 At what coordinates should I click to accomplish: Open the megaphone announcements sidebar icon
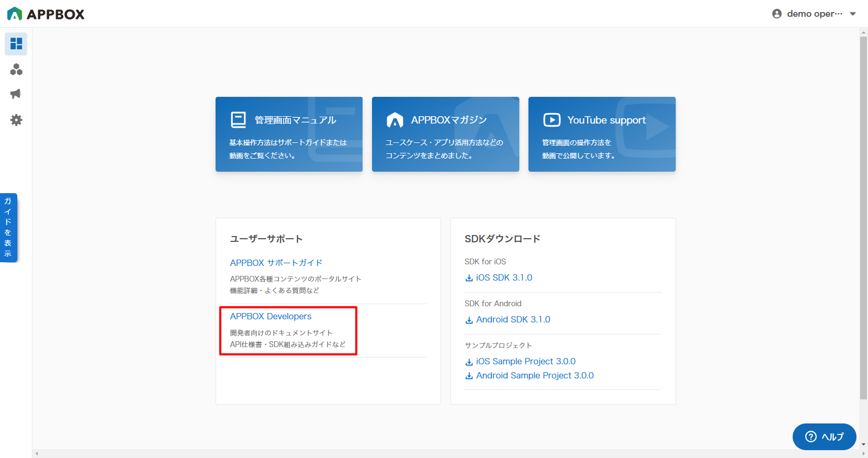16,94
